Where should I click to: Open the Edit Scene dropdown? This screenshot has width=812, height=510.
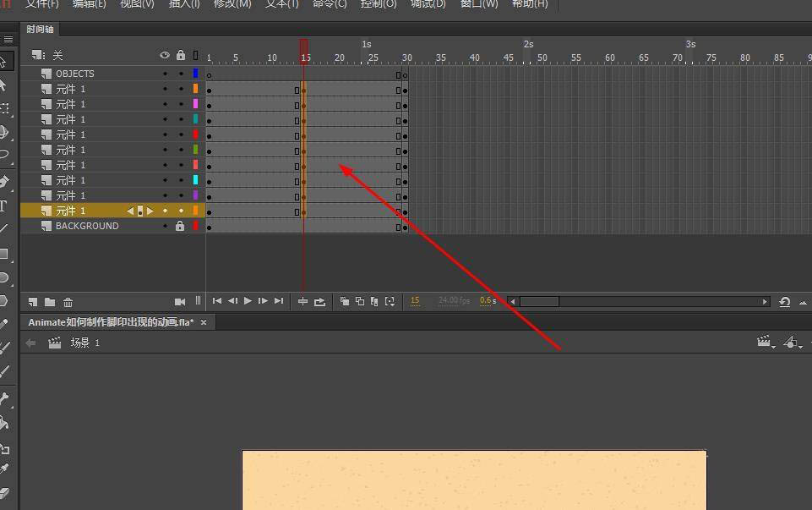pyautogui.click(x=766, y=343)
